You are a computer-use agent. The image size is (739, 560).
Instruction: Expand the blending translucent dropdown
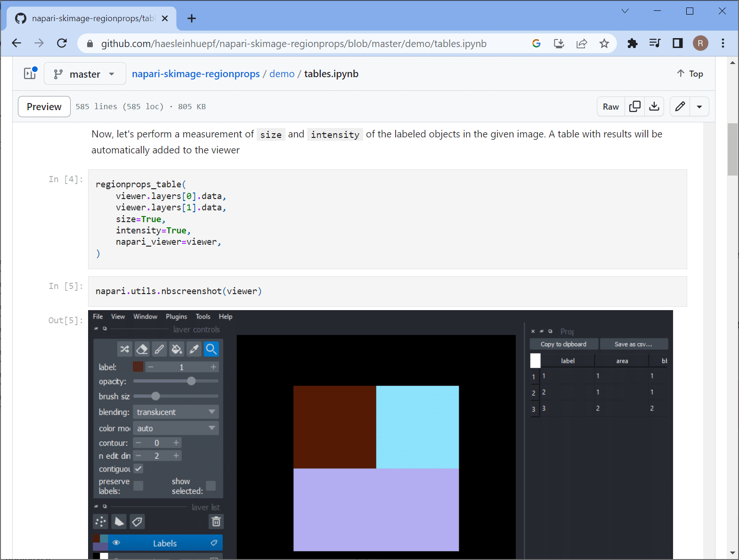[x=176, y=412]
